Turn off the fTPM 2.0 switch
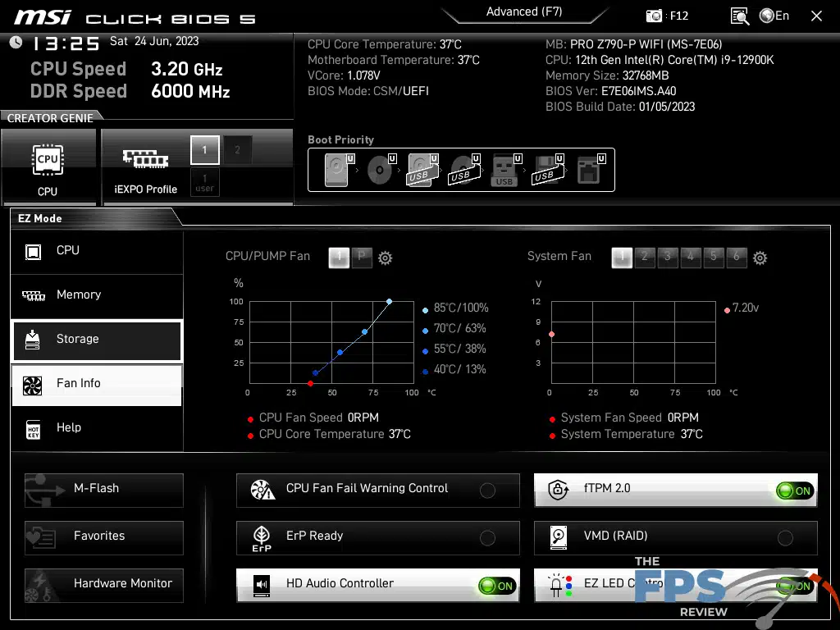The width and height of the screenshot is (840, 630). point(794,491)
